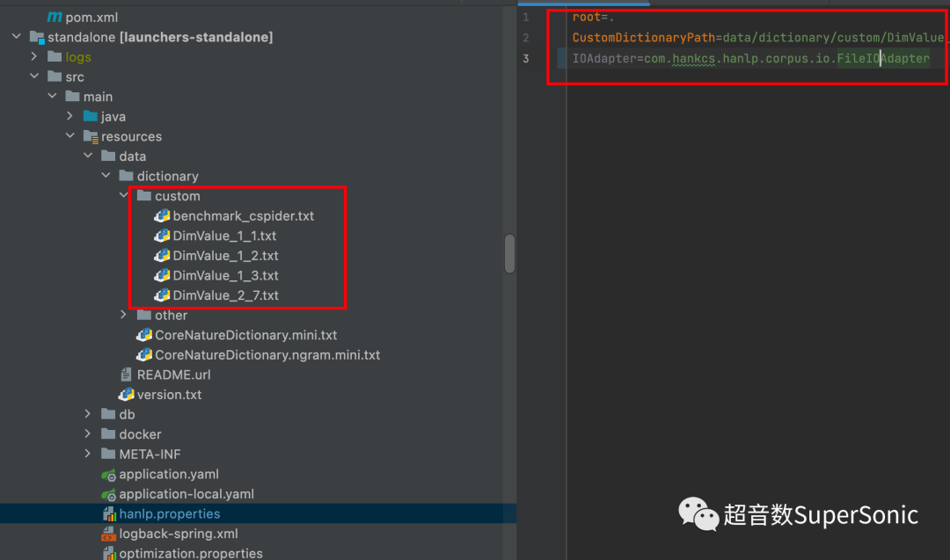Screen dimensions: 950x560
Task: Click the application.yaml Spring config icon
Action: click(x=108, y=474)
